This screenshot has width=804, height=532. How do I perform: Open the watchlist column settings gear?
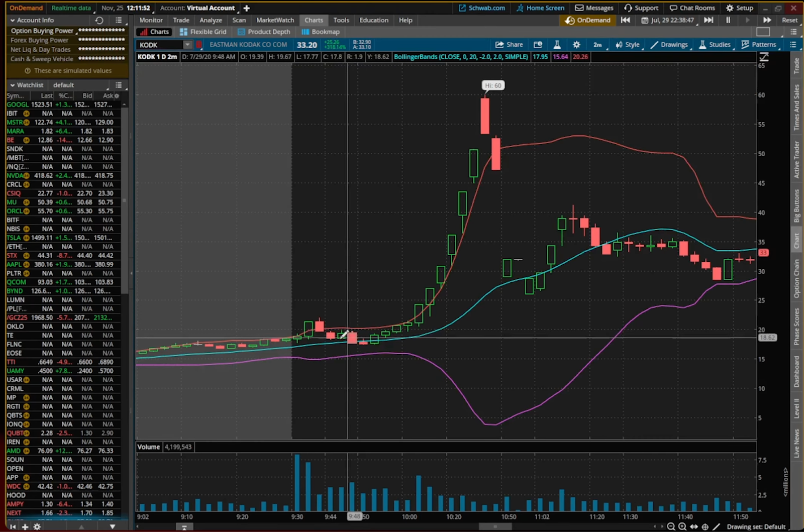click(x=117, y=95)
